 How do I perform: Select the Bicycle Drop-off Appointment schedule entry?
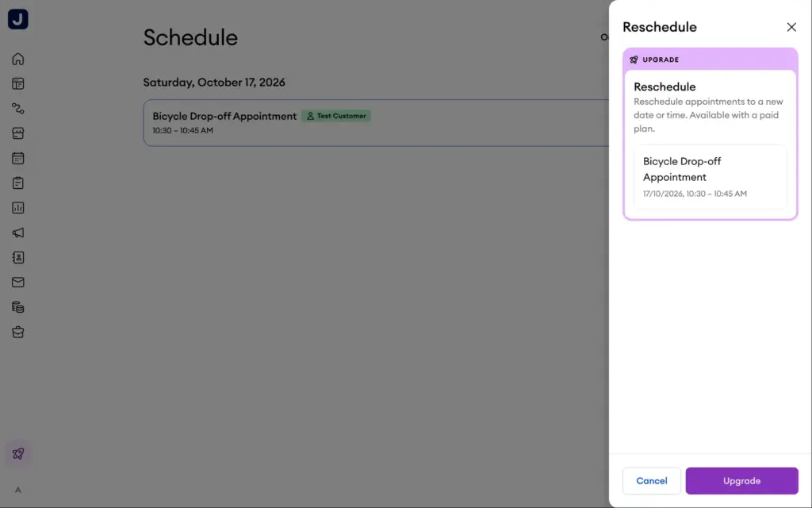tap(376, 123)
